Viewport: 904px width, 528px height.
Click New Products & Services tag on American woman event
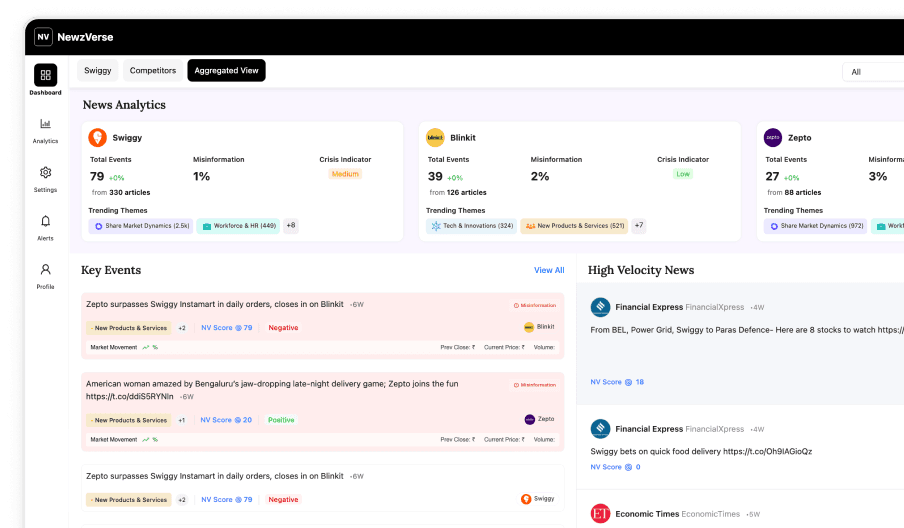pyautogui.click(x=129, y=420)
